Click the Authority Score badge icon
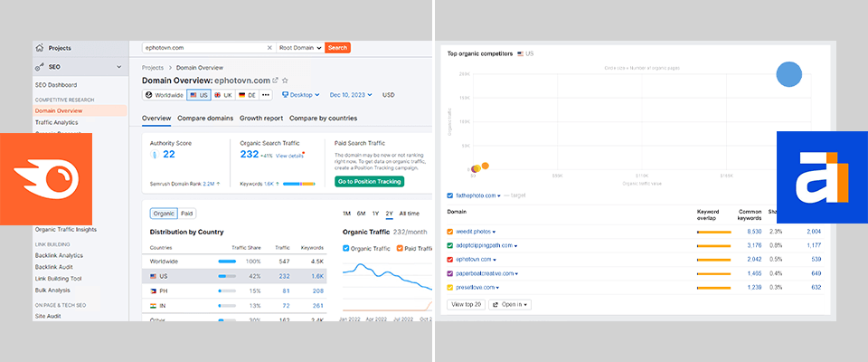 (154, 155)
